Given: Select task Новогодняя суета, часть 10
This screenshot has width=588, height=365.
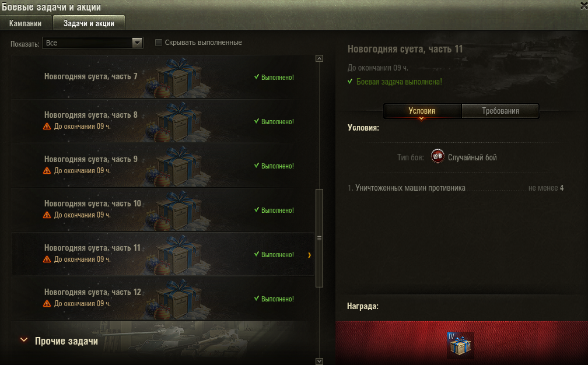Looking at the screenshot, I should (x=163, y=210).
